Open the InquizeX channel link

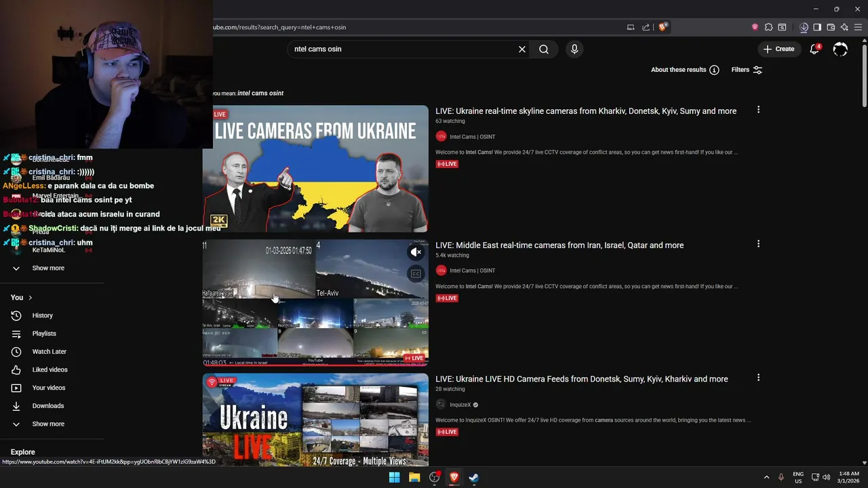click(x=460, y=405)
